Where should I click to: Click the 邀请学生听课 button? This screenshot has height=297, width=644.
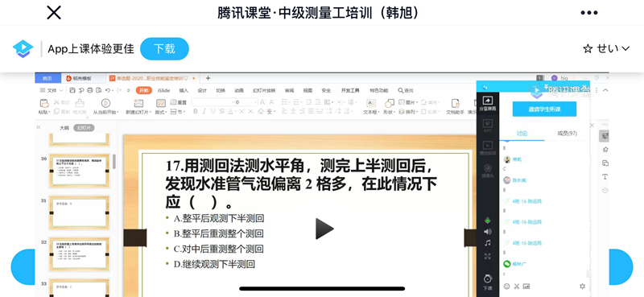544,109
